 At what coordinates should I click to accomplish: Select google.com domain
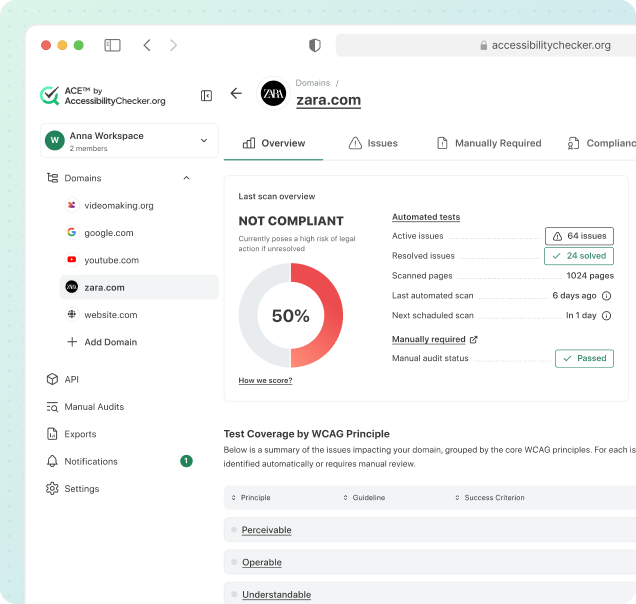[109, 233]
